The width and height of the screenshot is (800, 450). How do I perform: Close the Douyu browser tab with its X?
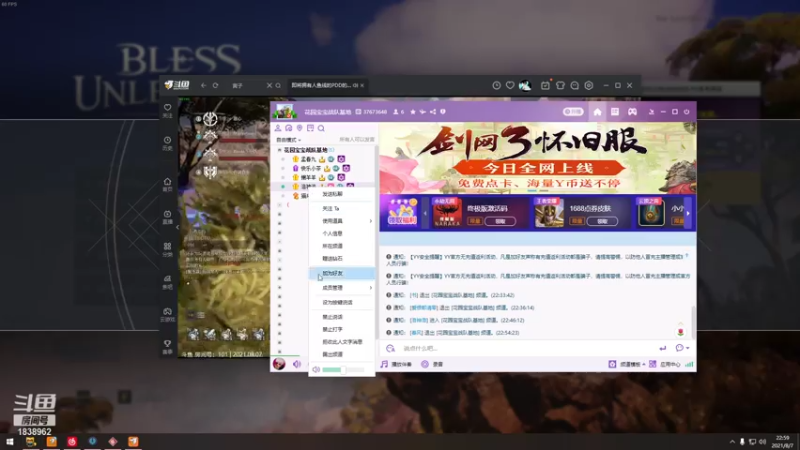[362, 85]
